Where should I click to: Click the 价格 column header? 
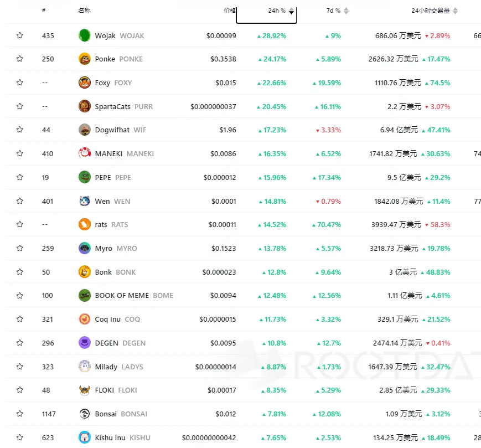coord(229,11)
